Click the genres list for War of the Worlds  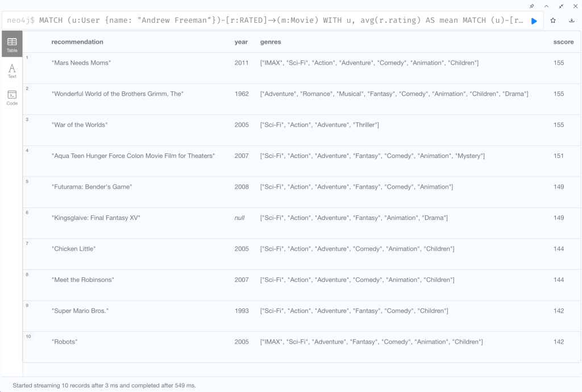pos(319,125)
